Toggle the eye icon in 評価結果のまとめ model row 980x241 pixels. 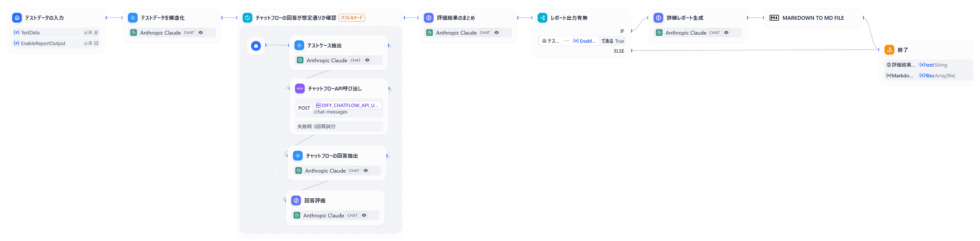coord(497,33)
